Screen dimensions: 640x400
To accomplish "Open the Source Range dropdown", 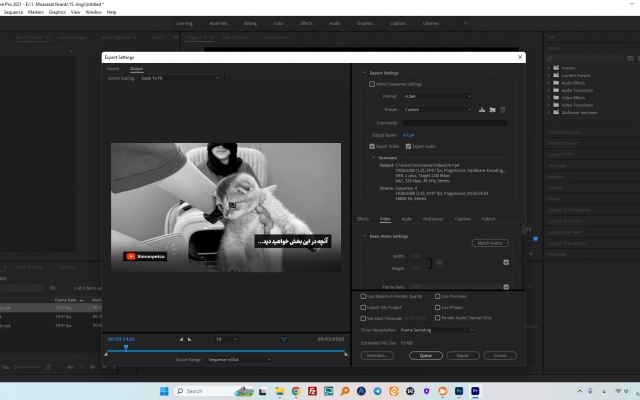I will [238, 359].
